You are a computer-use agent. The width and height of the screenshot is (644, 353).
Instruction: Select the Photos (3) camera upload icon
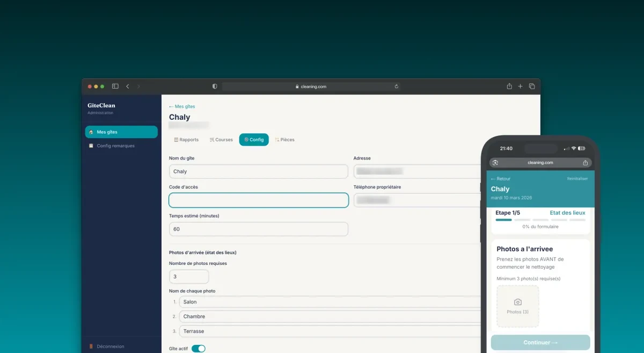tap(517, 302)
